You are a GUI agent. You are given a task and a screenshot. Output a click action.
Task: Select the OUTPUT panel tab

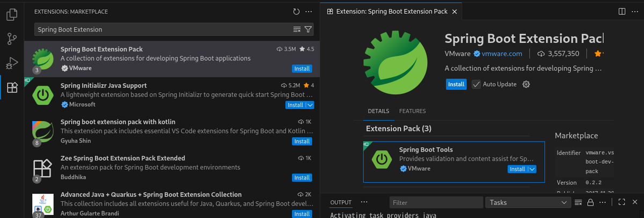pyautogui.click(x=341, y=202)
